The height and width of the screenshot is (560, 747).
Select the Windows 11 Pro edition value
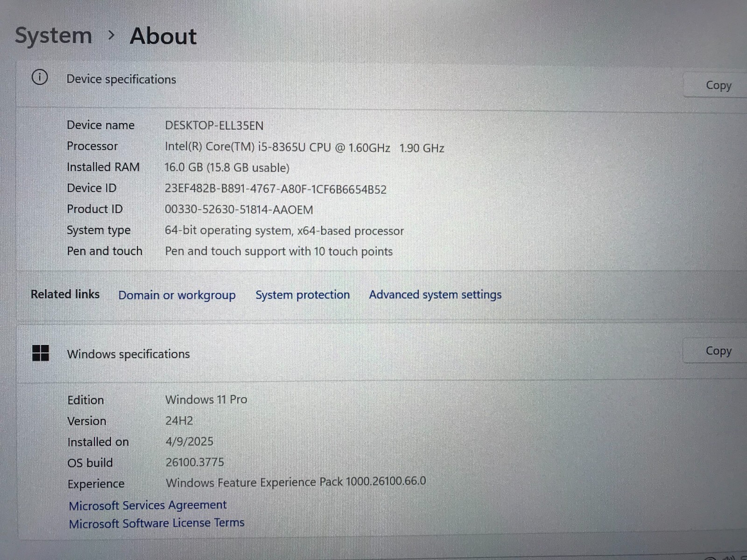tap(206, 399)
